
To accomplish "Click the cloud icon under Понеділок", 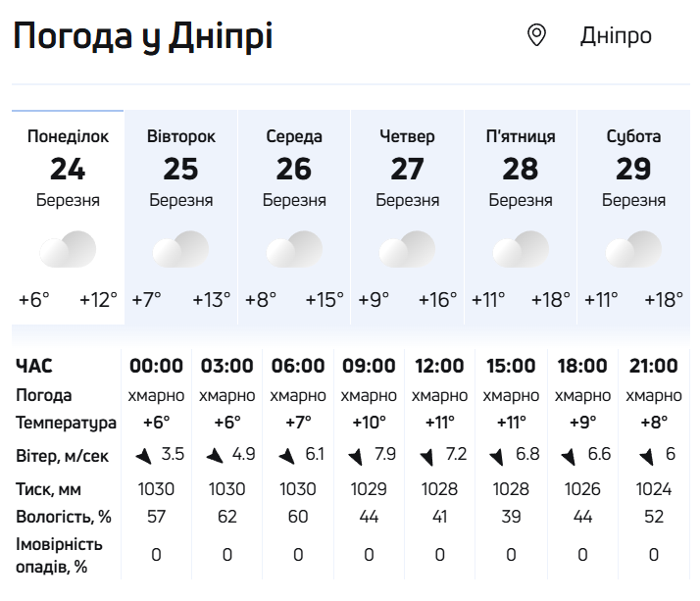I will pyautogui.click(x=68, y=250).
